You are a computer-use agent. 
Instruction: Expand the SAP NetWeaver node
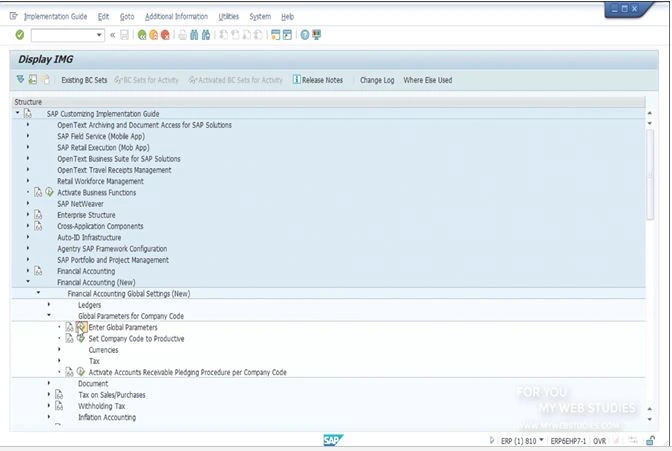click(x=28, y=203)
